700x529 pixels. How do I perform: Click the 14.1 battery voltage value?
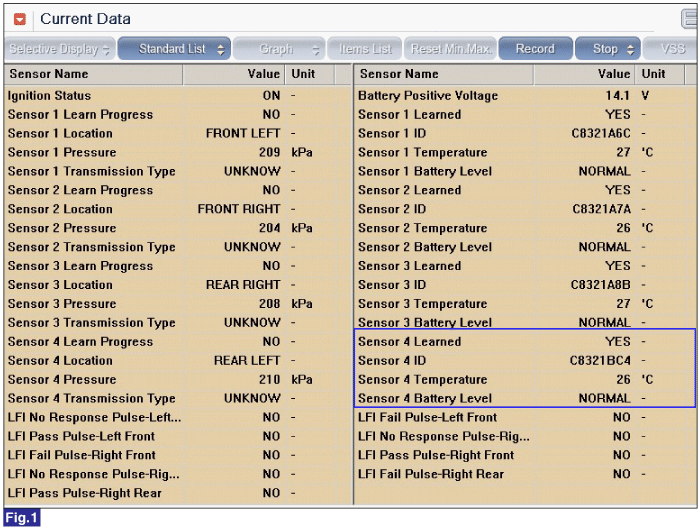[617, 96]
